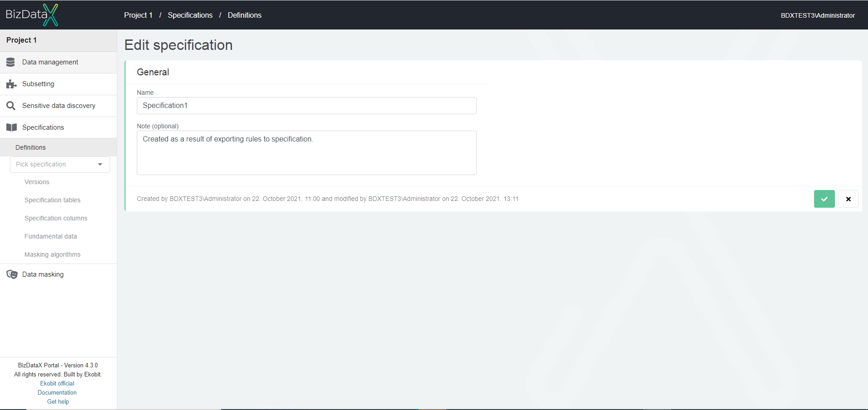The height and width of the screenshot is (410, 868).
Task: Click the Created by timestamp text
Action: tap(328, 199)
